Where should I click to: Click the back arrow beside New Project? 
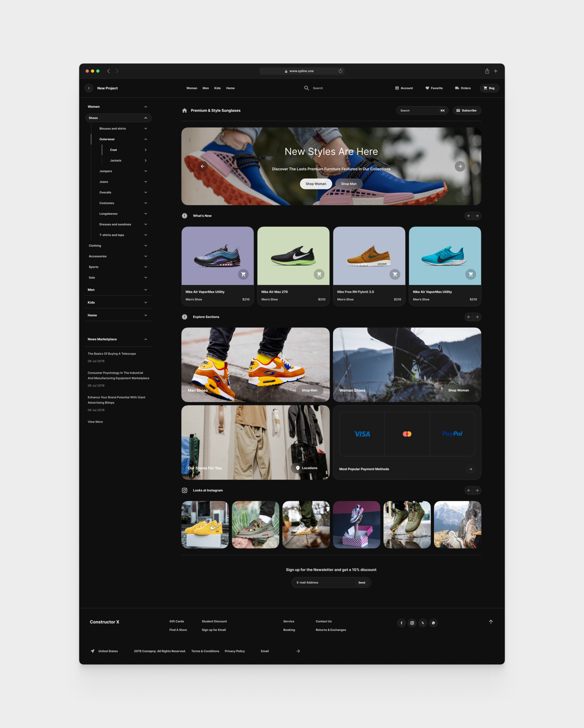coord(89,88)
